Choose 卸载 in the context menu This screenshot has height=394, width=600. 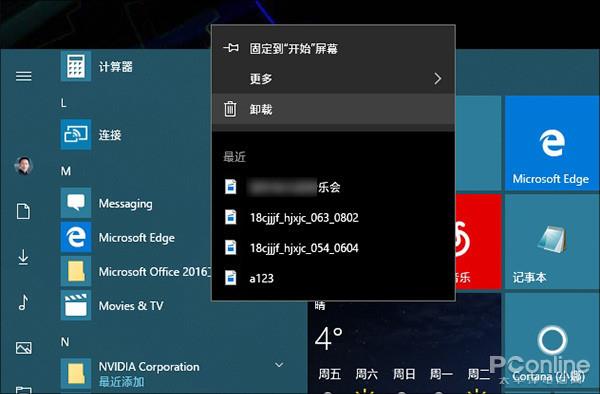tap(333, 109)
